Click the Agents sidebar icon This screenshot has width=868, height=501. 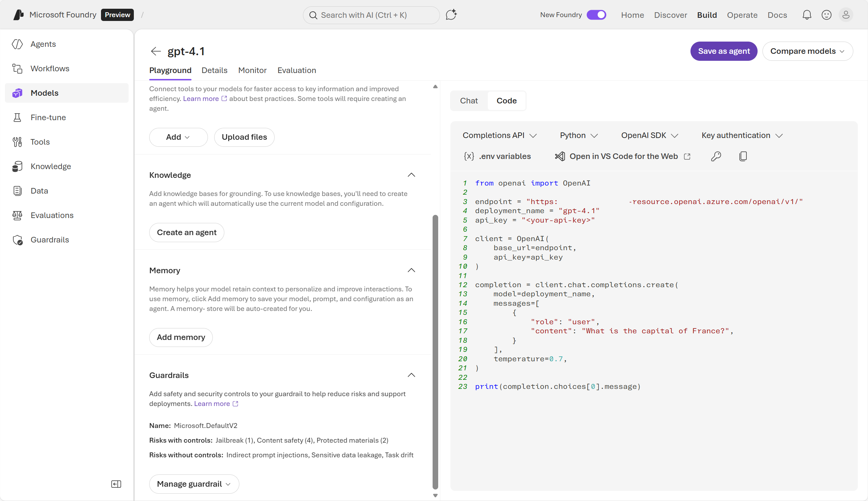tap(17, 44)
